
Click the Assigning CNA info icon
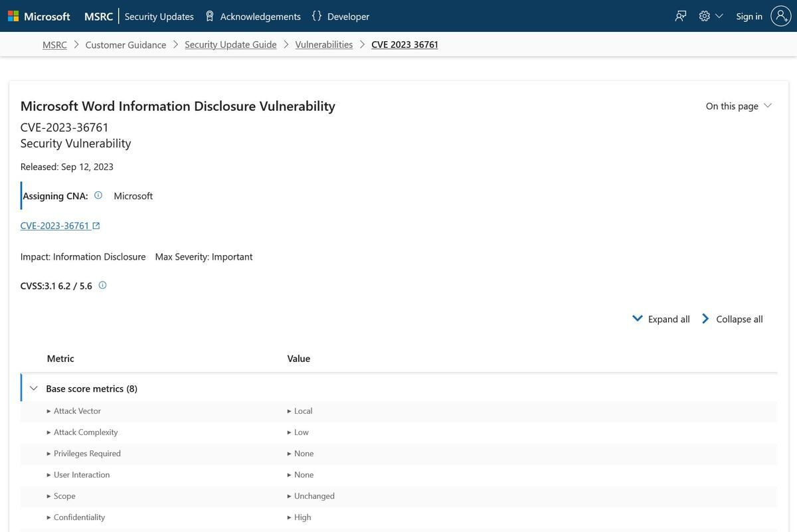tap(98, 195)
